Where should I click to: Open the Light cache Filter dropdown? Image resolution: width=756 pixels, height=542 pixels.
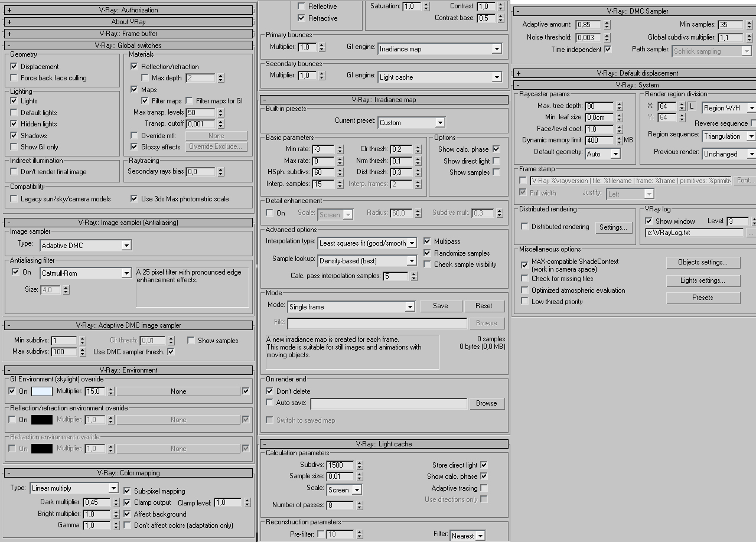coord(468,536)
